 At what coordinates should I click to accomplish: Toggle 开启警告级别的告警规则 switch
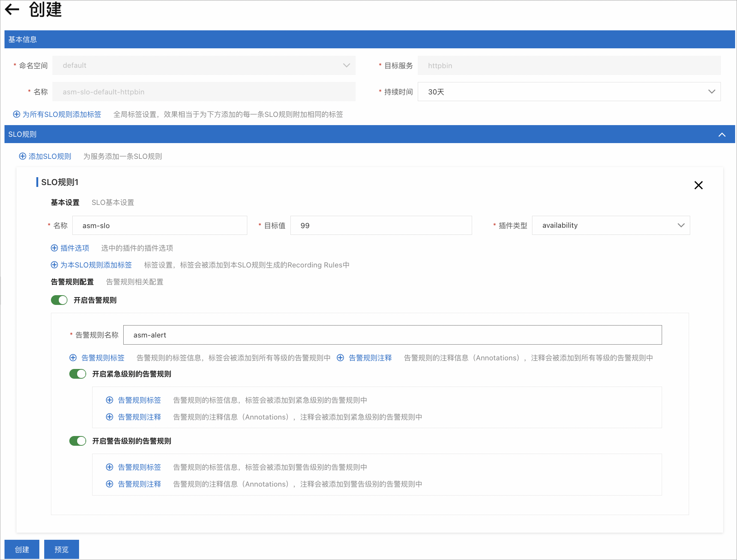pos(78,441)
